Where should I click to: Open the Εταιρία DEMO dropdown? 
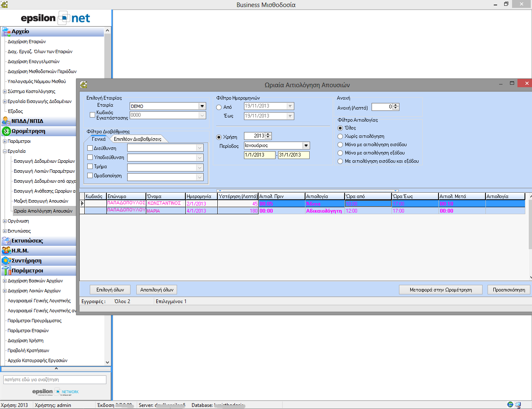point(202,106)
